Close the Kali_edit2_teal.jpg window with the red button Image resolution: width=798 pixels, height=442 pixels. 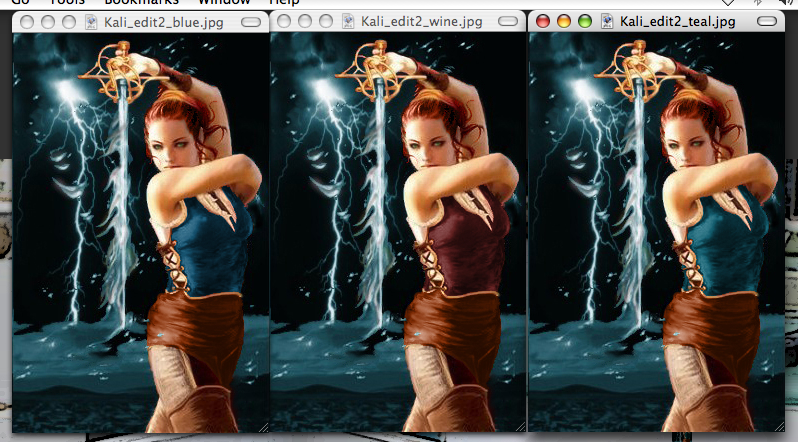click(543, 21)
